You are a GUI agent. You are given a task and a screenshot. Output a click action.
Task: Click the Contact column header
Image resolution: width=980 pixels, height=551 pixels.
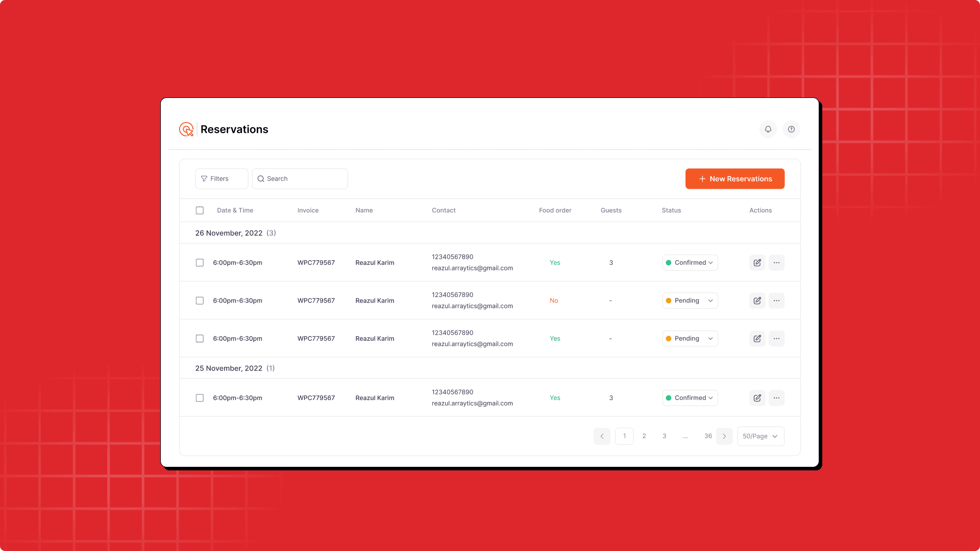444,210
